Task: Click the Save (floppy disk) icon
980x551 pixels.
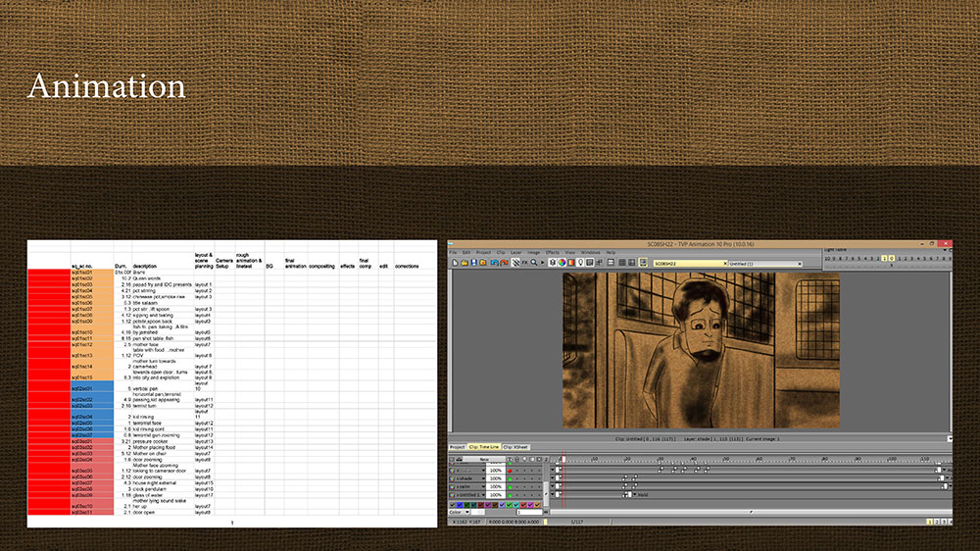Action: tap(473, 263)
